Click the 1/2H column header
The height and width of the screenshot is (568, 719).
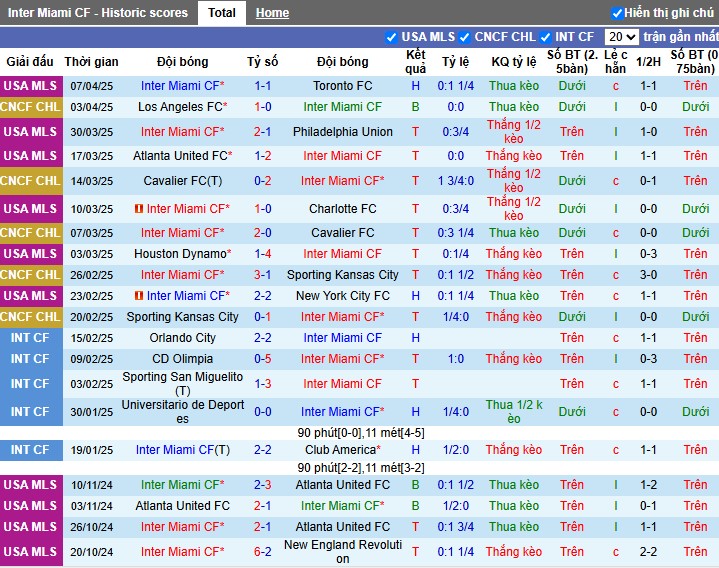click(648, 61)
